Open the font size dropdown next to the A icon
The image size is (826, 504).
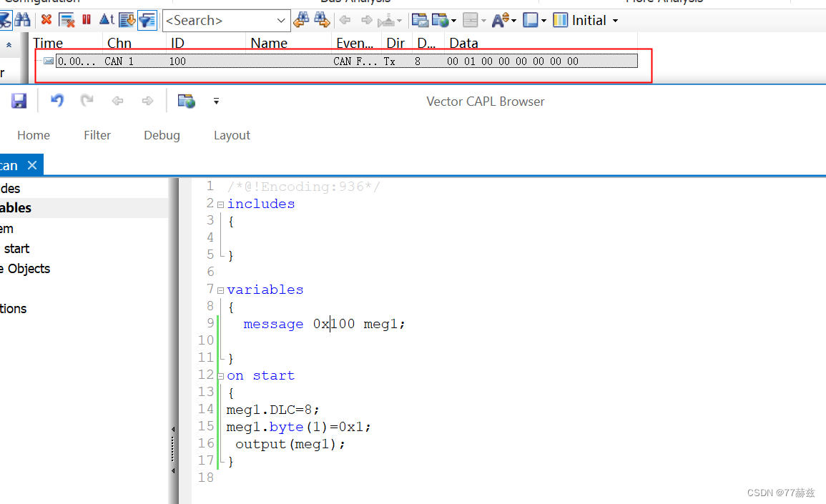click(512, 20)
